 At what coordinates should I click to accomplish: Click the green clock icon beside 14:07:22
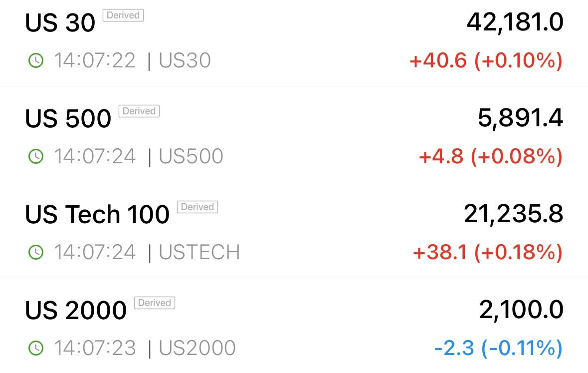(x=36, y=60)
